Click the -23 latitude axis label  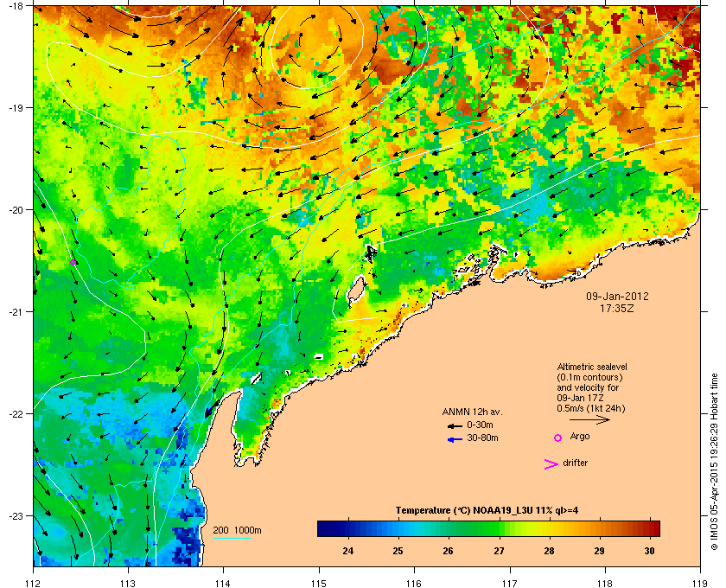coord(16,515)
